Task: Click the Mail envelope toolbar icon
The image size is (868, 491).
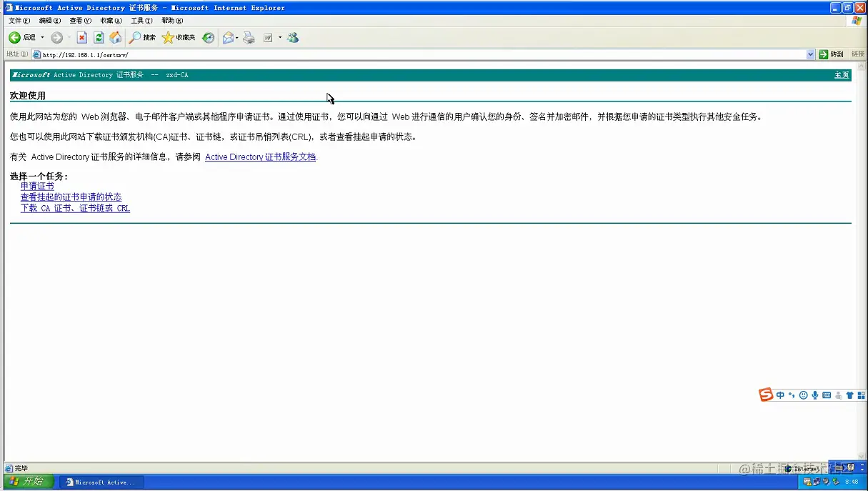Action: tap(228, 37)
